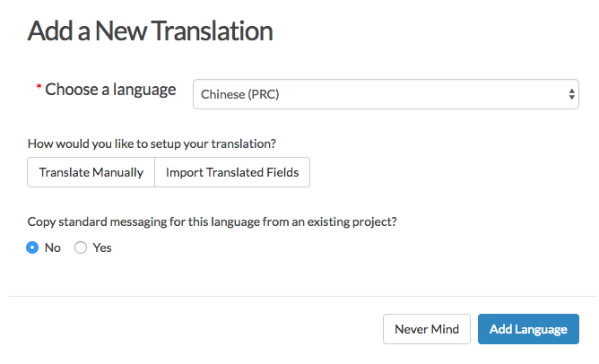Select the Import Translated Fields option
599x364 pixels.
point(232,172)
